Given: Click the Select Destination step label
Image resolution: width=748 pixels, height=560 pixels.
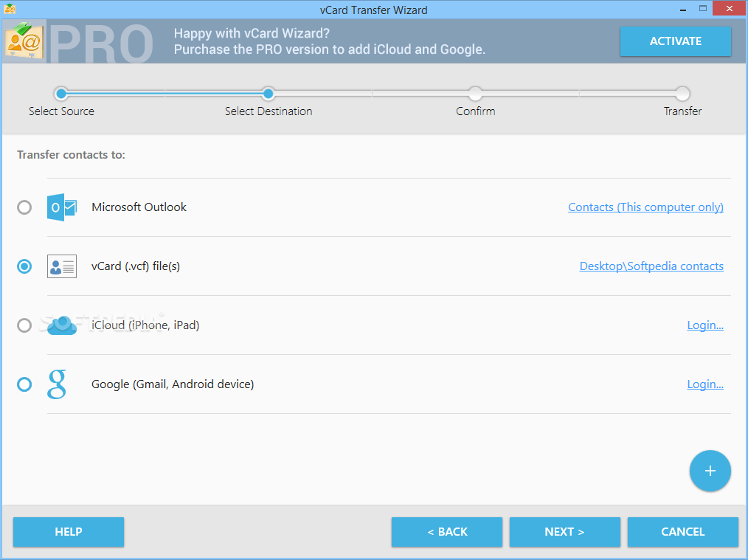Looking at the screenshot, I should (x=269, y=111).
